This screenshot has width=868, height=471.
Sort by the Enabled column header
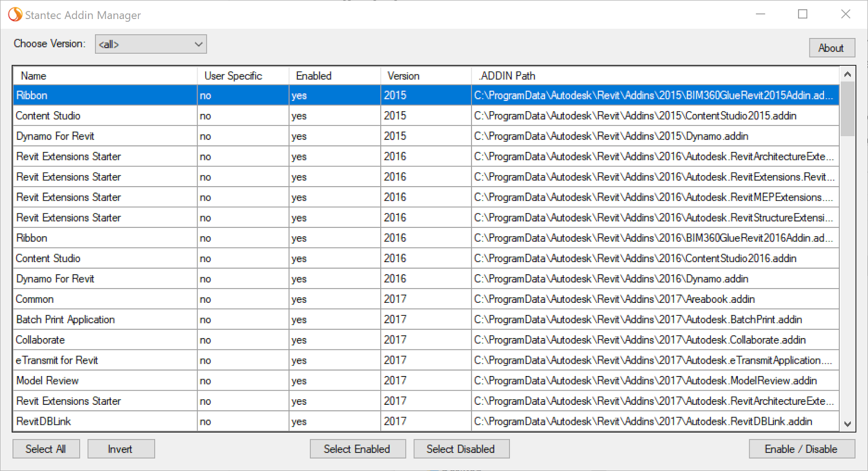(335, 75)
